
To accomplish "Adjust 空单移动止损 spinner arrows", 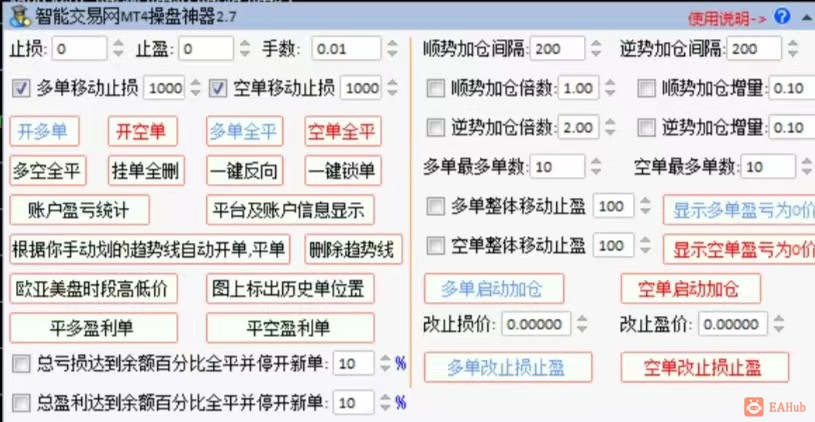I will click(x=392, y=88).
